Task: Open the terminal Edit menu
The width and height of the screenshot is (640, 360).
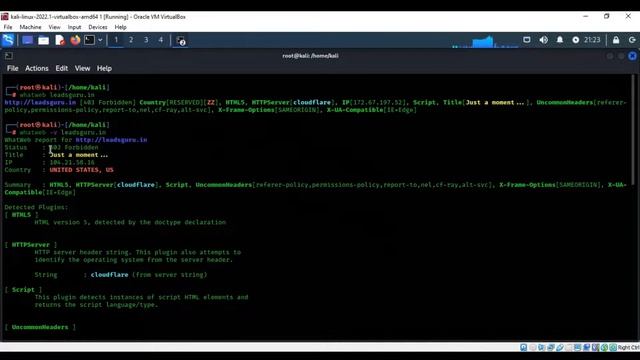Action: (62, 69)
